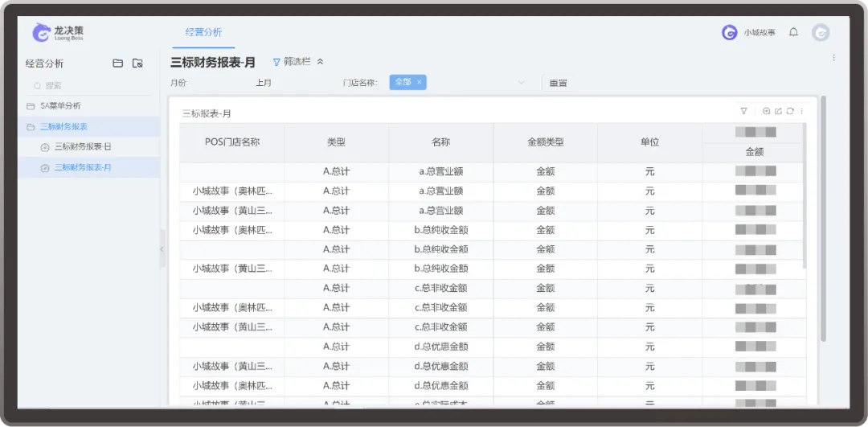Focus the 搜索 sidebar search field
This screenshot has width=868, height=427.
[x=88, y=86]
